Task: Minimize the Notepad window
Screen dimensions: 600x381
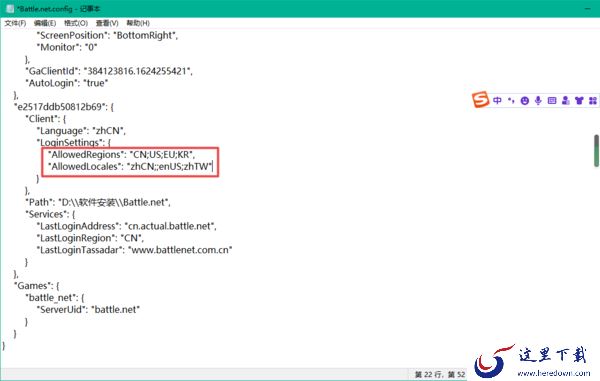Action: pos(587,8)
